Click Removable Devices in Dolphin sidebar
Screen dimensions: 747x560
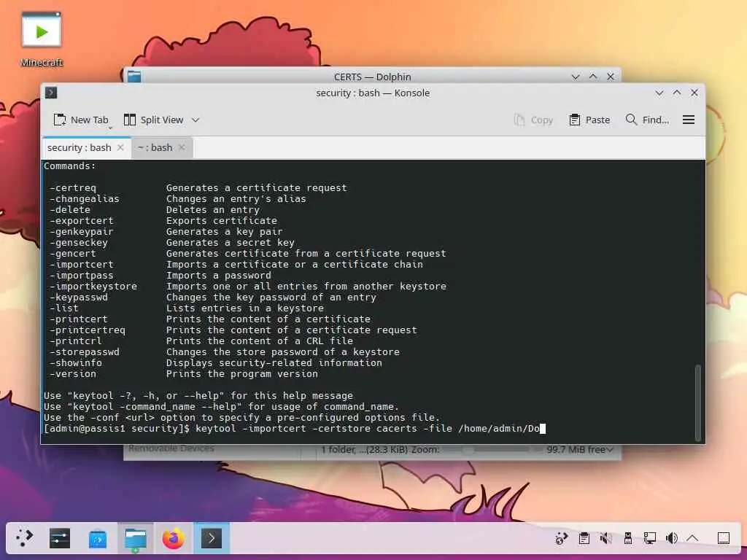[171, 448]
